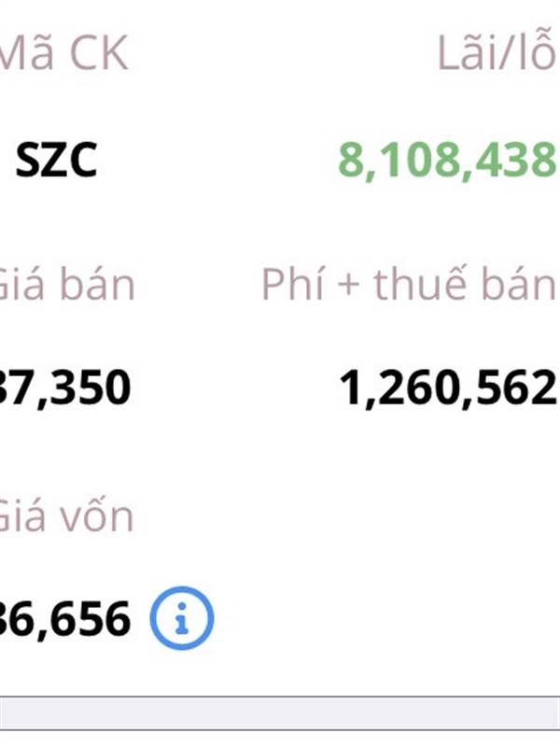Open SZC position row details
The width and height of the screenshot is (560, 747).
tap(56, 162)
